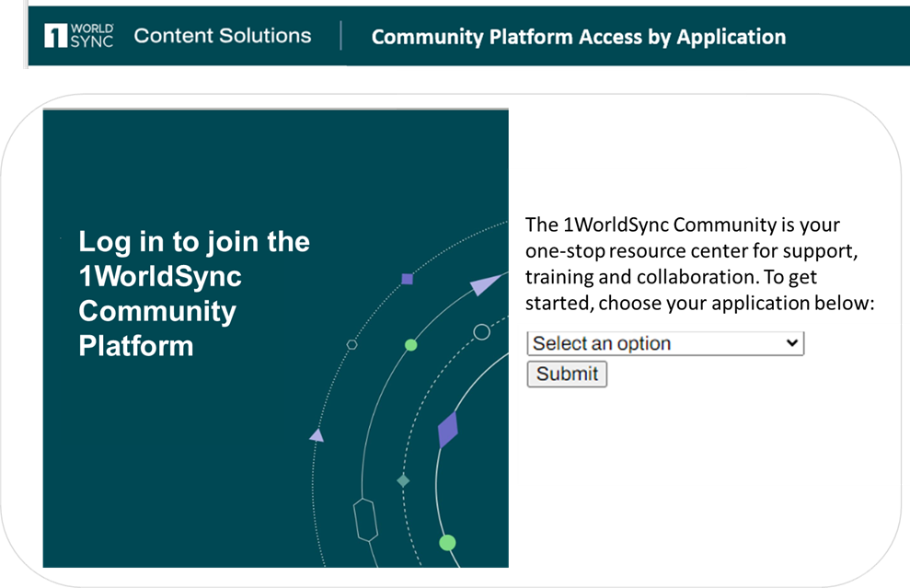Click the "Community Platform Access by Application" header
This screenshot has width=910, height=588.
[x=578, y=37]
